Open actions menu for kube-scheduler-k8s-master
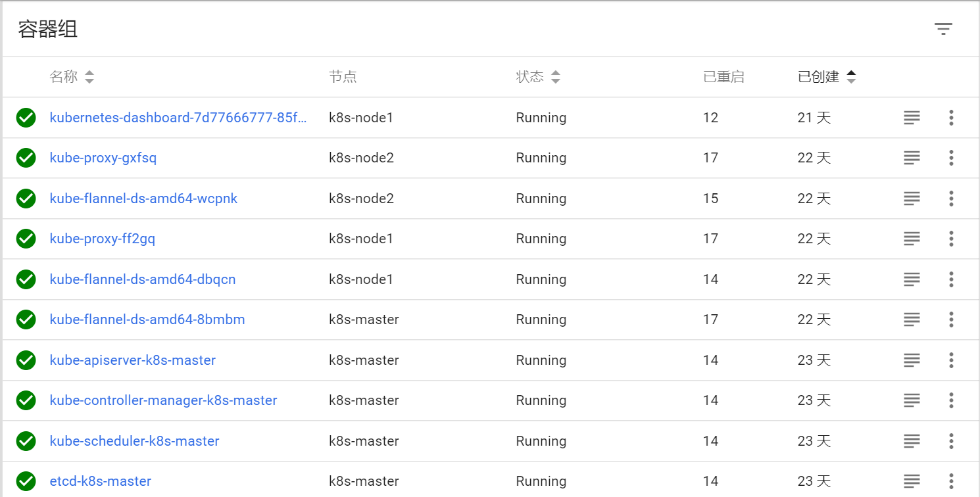The image size is (980, 497). click(x=951, y=441)
